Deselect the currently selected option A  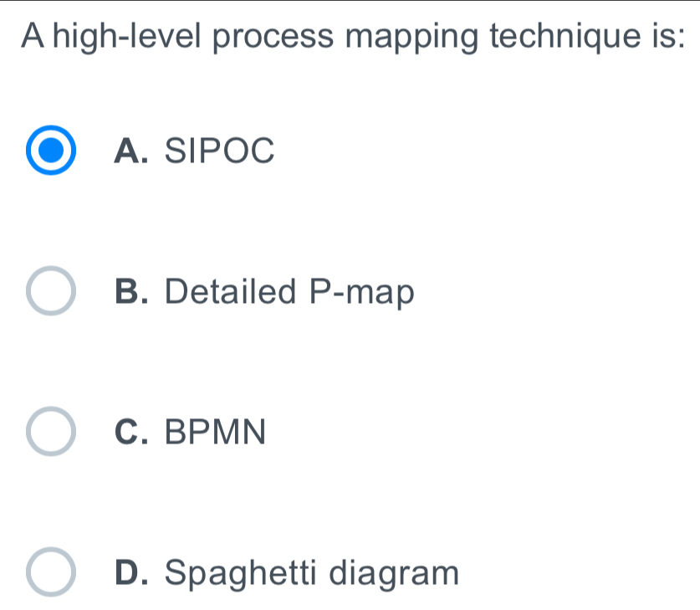click(49, 151)
